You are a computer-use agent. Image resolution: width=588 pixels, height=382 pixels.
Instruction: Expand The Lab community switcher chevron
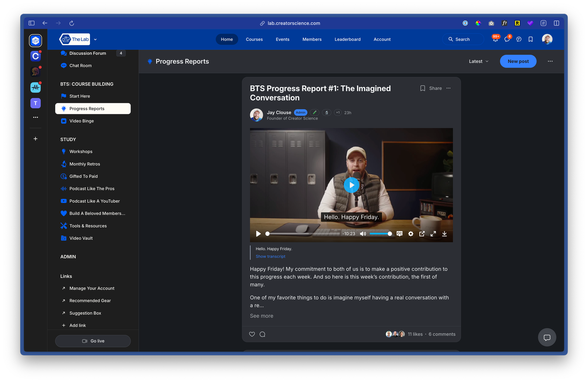click(95, 39)
